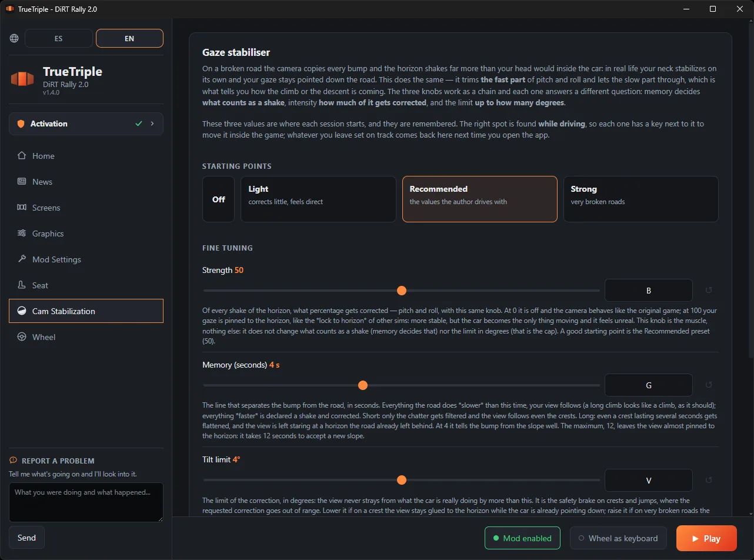The height and width of the screenshot is (560, 754).
Task: Click the Report a Problem speech bubble icon
Action: click(x=14, y=461)
